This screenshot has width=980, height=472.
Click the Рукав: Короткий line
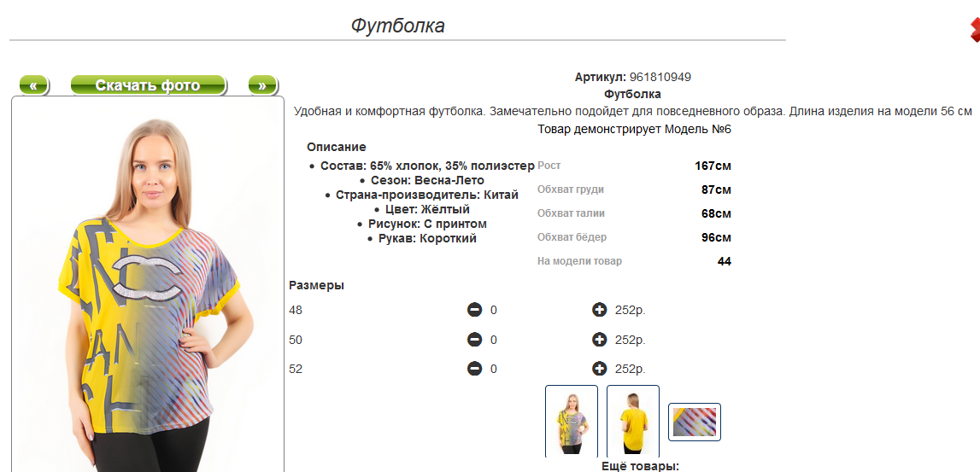(x=427, y=238)
